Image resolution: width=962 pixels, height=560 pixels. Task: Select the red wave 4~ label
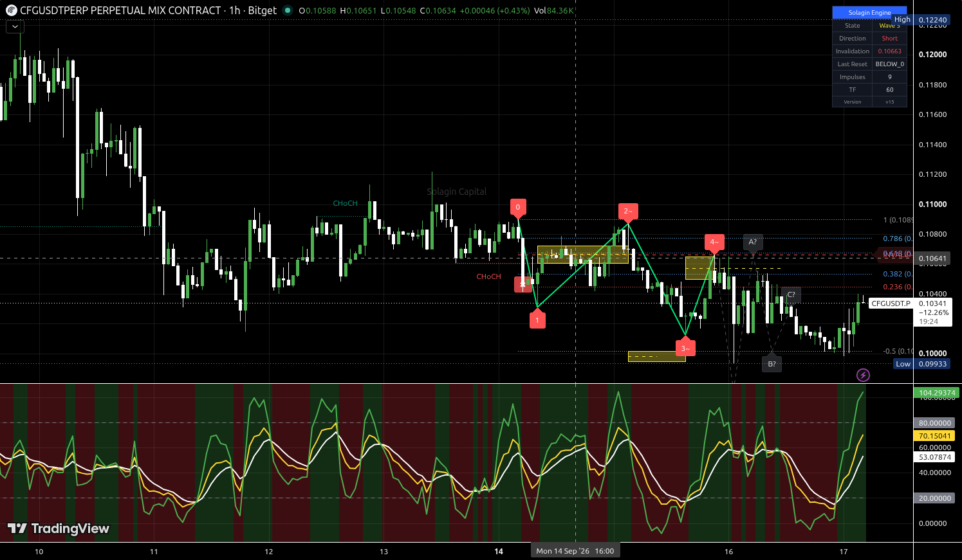point(714,243)
